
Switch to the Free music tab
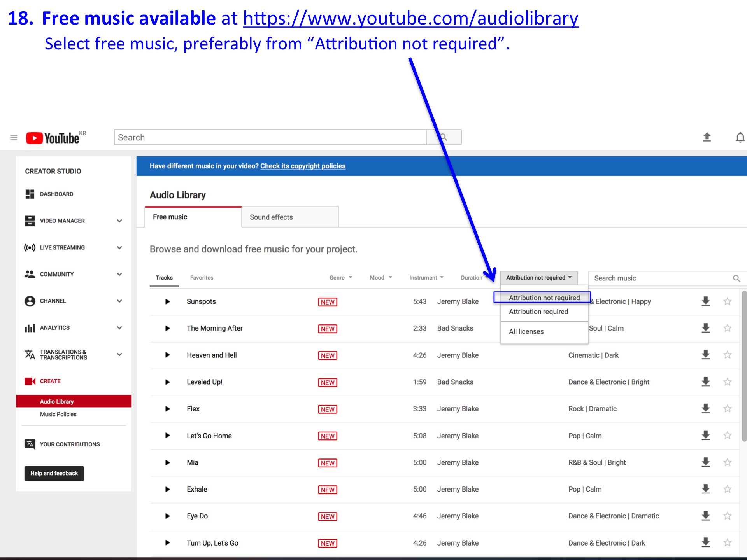(193, 217)
